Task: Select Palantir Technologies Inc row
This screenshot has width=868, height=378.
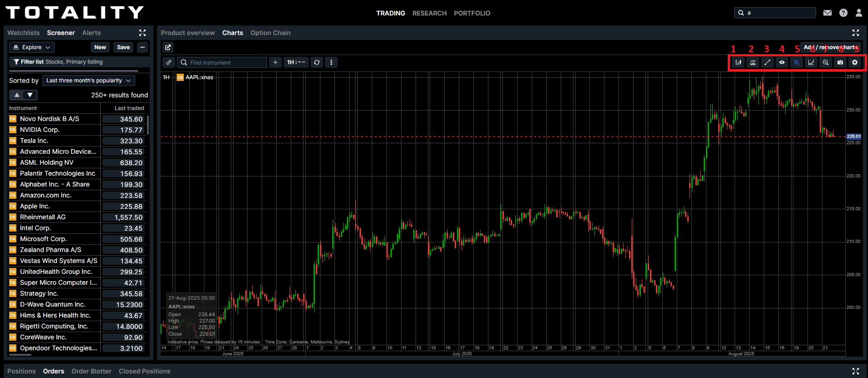Action: tap(77, 173)
